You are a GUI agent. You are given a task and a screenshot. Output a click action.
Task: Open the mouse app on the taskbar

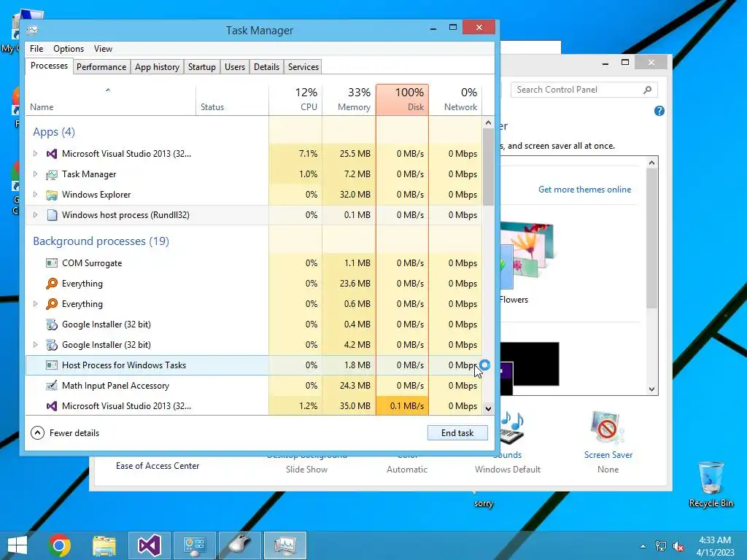click(239, 545)
